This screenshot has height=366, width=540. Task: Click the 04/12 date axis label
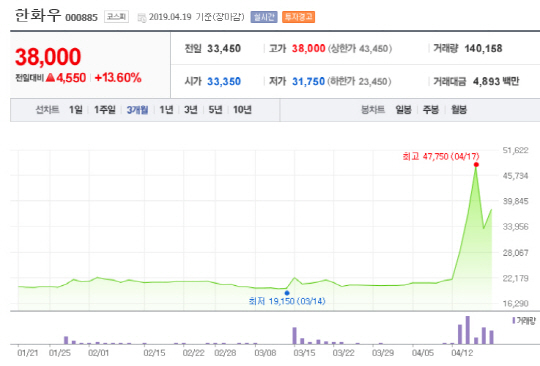(462, 353)
